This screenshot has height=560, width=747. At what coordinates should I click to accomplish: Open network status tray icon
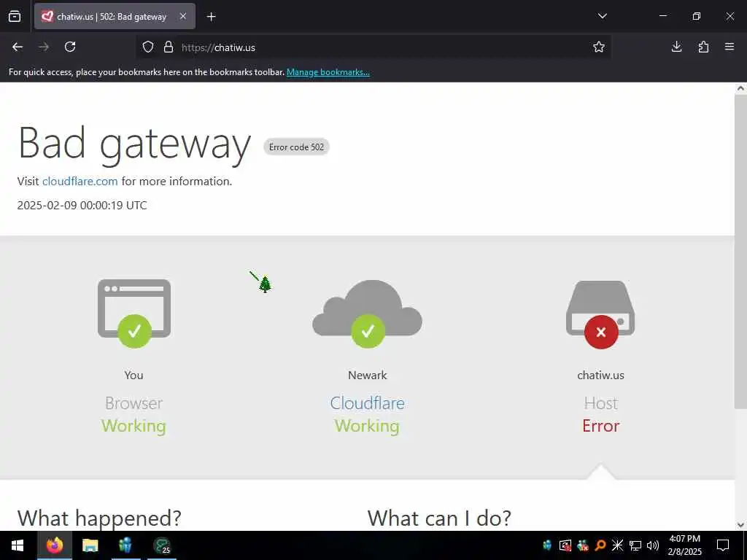pos(635,545)
